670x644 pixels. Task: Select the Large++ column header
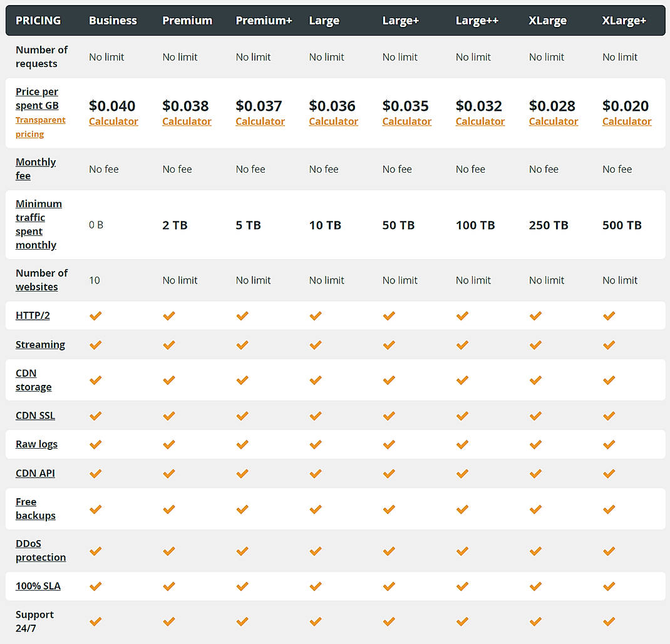pos(477,21)
